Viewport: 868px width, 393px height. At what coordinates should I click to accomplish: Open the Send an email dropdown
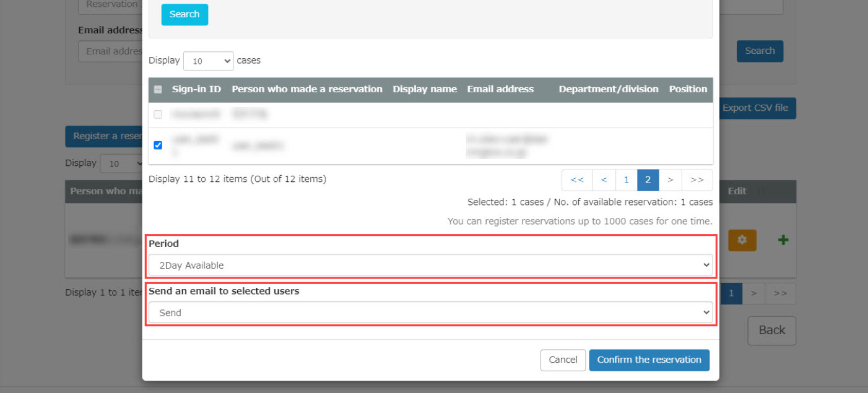coord(430,313)
